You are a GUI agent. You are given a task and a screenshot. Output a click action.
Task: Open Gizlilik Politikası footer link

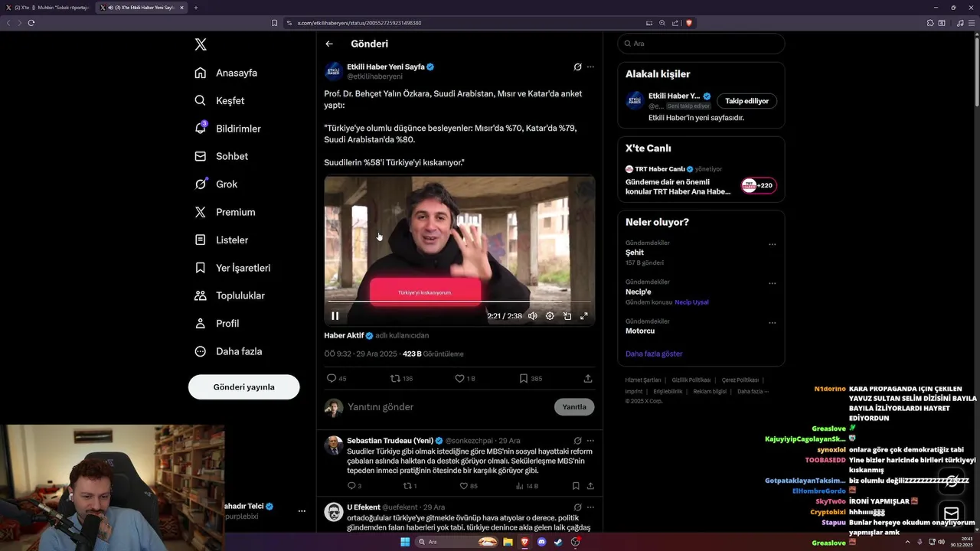tap(691, 380)
